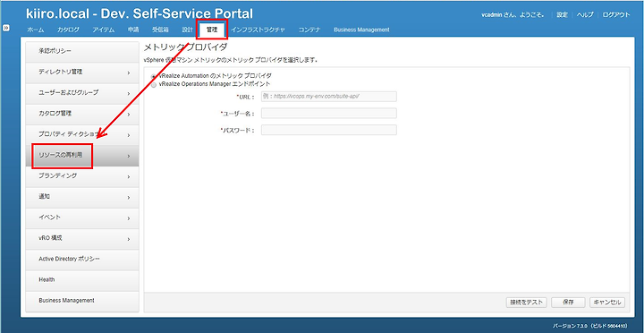Expand 通知 submenu chevron

pos(129,198)
